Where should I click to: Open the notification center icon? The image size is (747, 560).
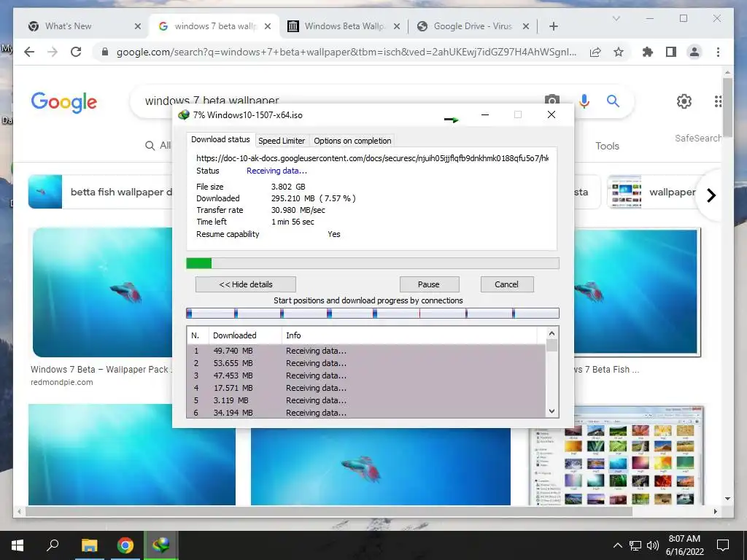coord(723,545)
